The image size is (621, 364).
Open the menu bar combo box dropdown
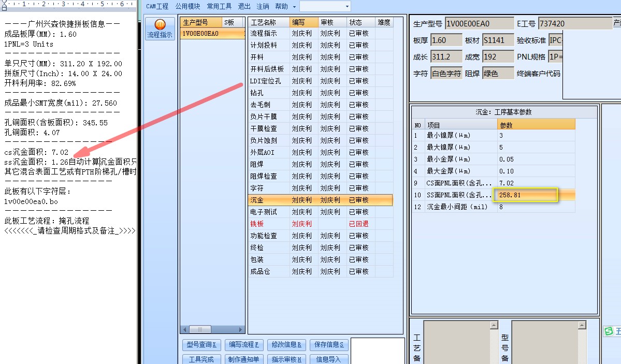(x=347, y=6)
